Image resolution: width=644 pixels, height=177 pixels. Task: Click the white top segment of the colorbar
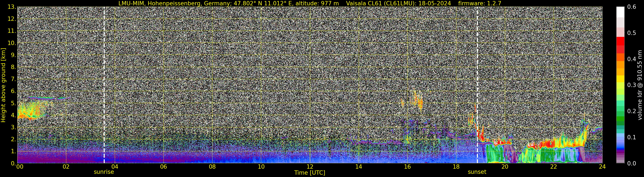coord(620,12)
